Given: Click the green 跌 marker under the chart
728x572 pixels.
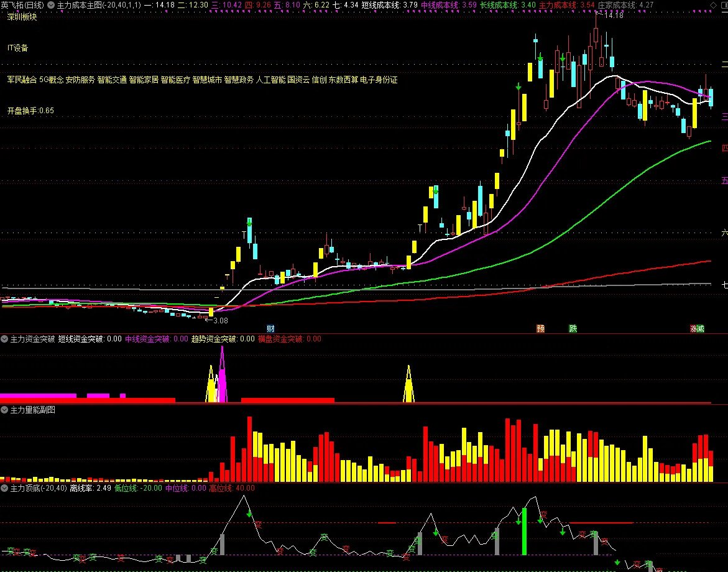Looking at the screenshot, I should pyautogui.click(x=573, y=328).
